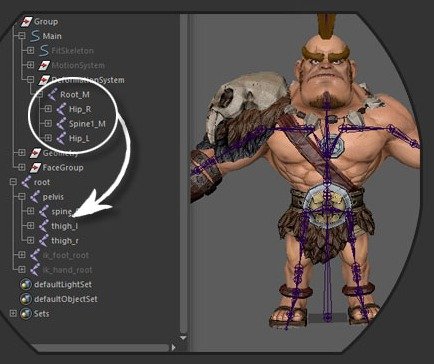Expand the Geometry group
The height and width of the screenshot is (364, 434).
pos(22,153)
